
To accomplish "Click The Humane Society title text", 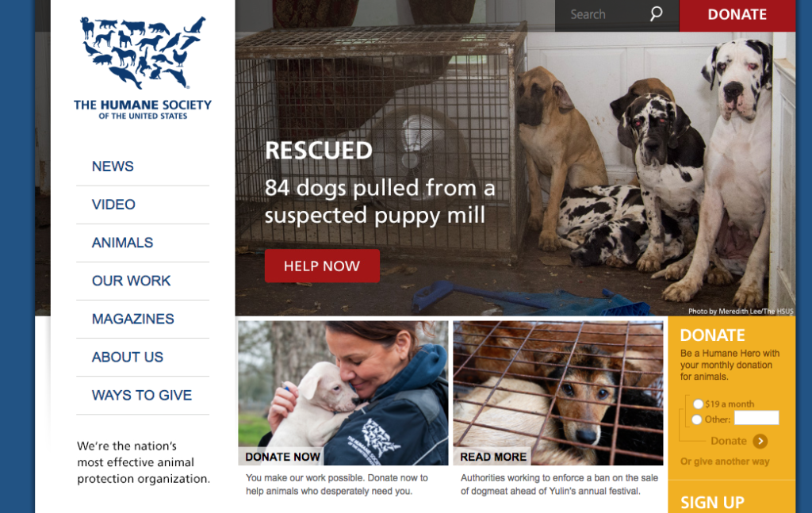I will point(143,105).
